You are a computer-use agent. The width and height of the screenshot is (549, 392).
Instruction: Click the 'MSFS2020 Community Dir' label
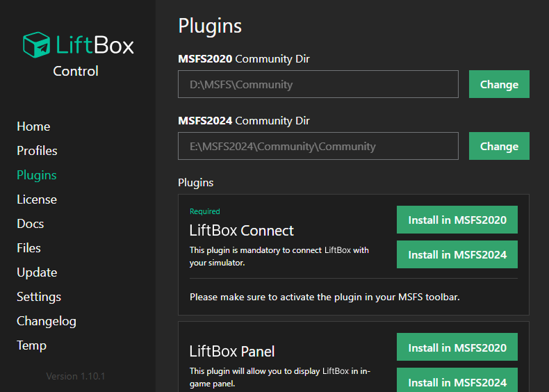244,59
